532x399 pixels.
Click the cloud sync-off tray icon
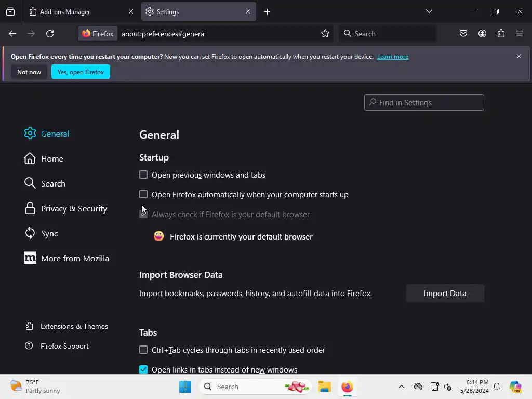(418, 387)
